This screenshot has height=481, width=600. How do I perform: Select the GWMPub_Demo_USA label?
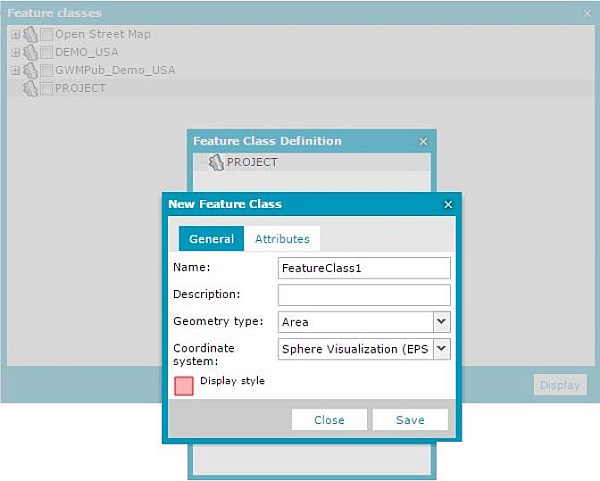click(x=115, y=70)
